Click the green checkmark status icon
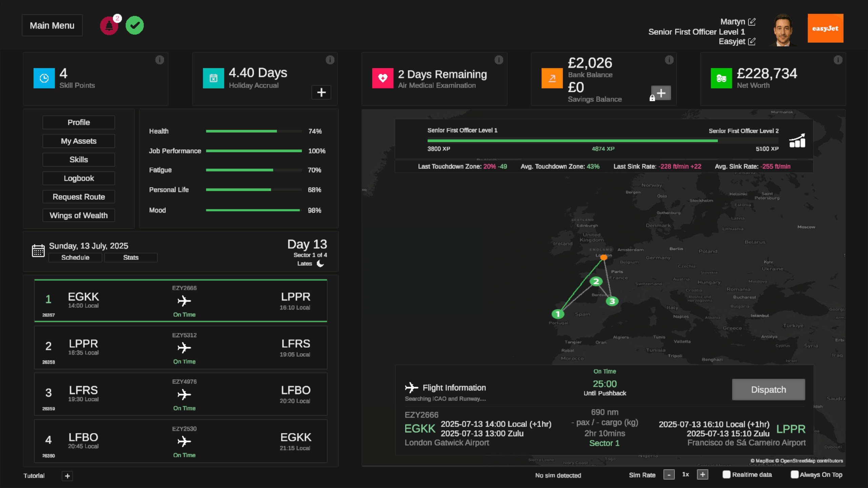Screen dimensions: 868x488 pos(135,25)
